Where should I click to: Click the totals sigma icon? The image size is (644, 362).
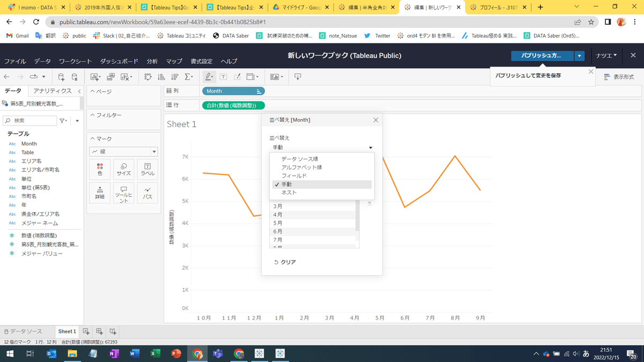click(189, 77)
